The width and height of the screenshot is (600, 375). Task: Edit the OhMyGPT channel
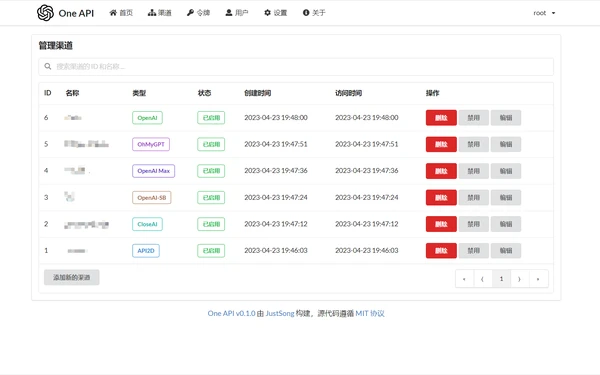pos(505,144)
